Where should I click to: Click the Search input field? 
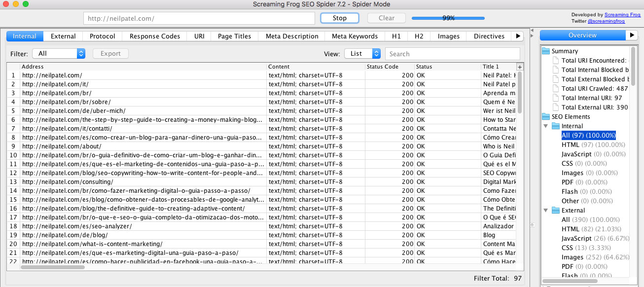453,54
